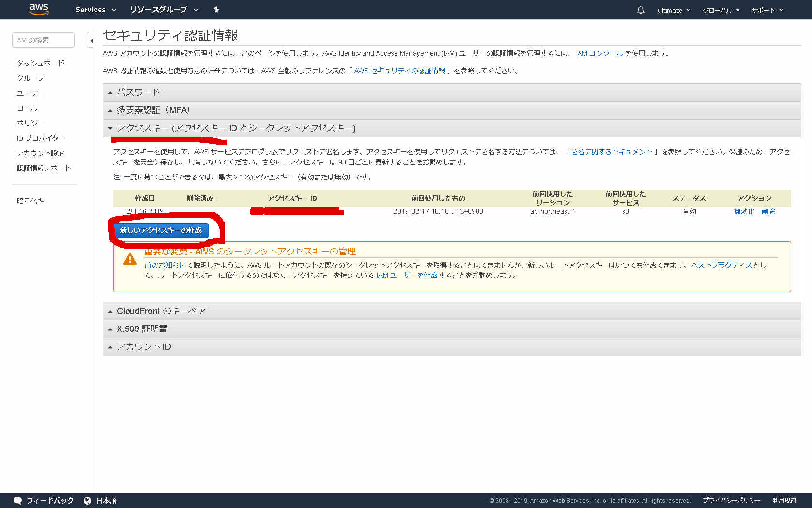Open the notifications bell icon
Image resolution: width=812 pixels, height=508 pixels.
point(641,10)
